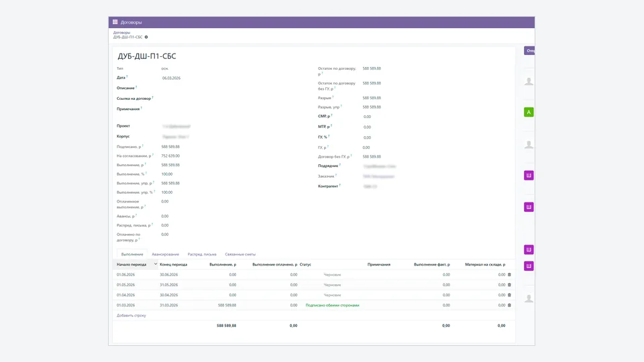Open the apps grid menu icon
644x362 pixels.
115,22
